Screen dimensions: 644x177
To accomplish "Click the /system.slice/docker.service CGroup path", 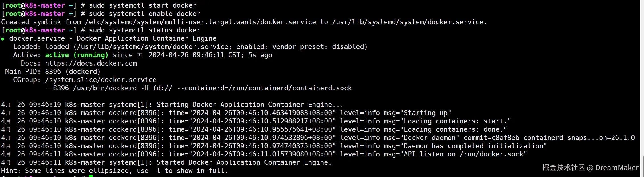I will 101,80.
